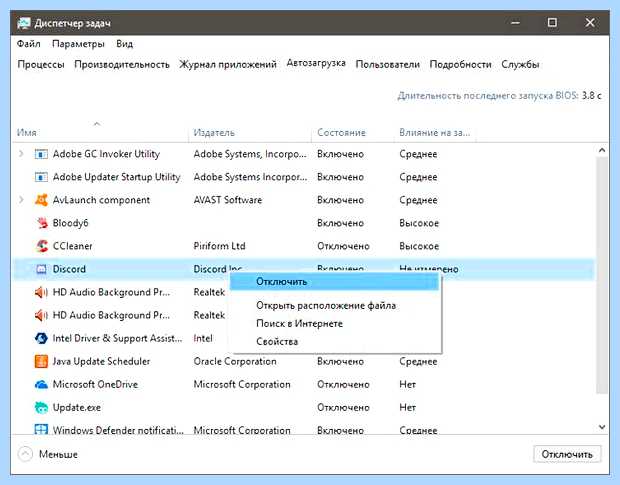Select the Microsoft OneDrive name
620x485 pixels.
pos(95,385)
